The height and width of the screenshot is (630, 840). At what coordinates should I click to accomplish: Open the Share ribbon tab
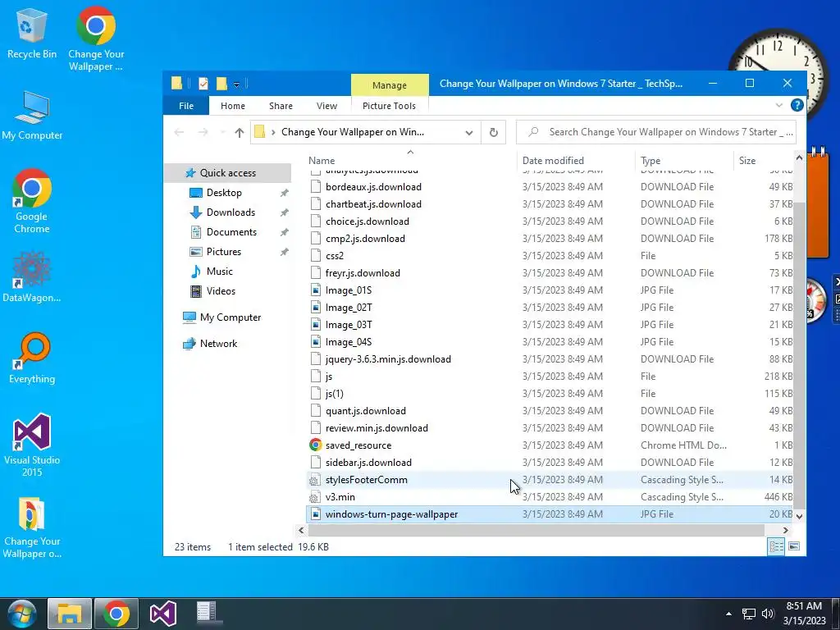coord(281,106)
